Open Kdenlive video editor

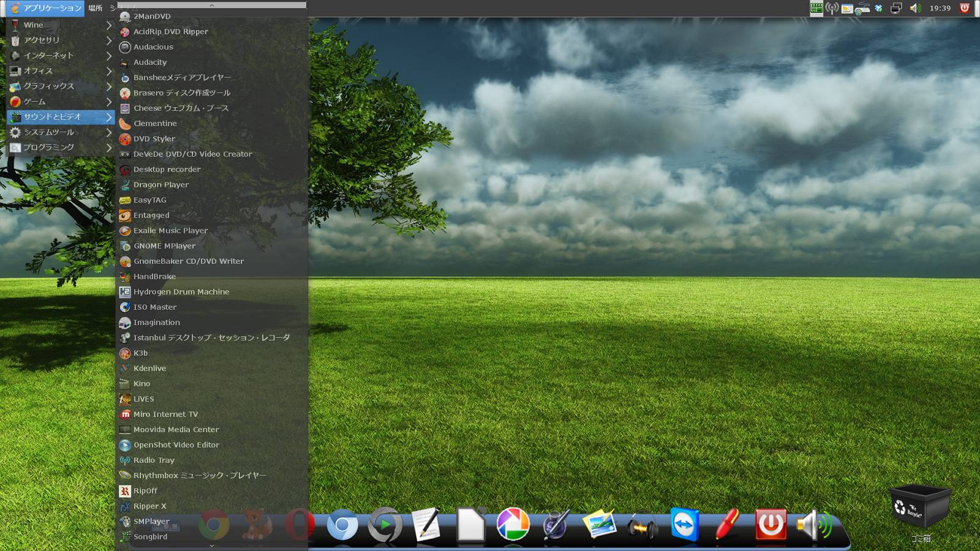(212, 369)
